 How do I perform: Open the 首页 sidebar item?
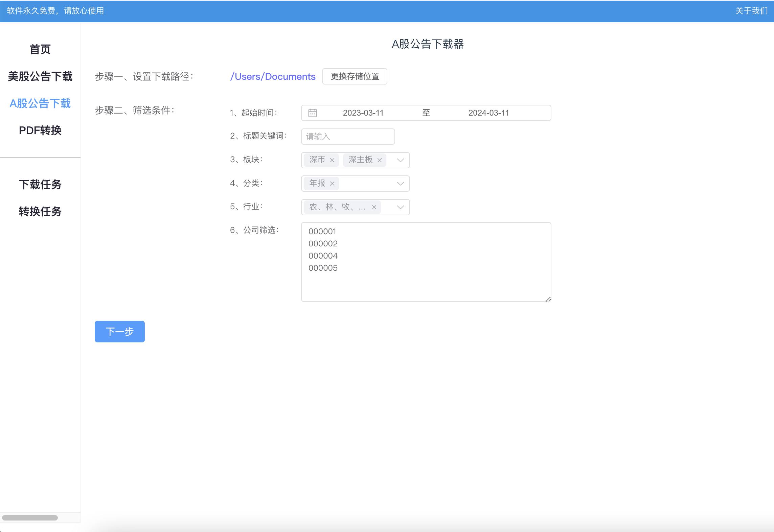(40, 49)
